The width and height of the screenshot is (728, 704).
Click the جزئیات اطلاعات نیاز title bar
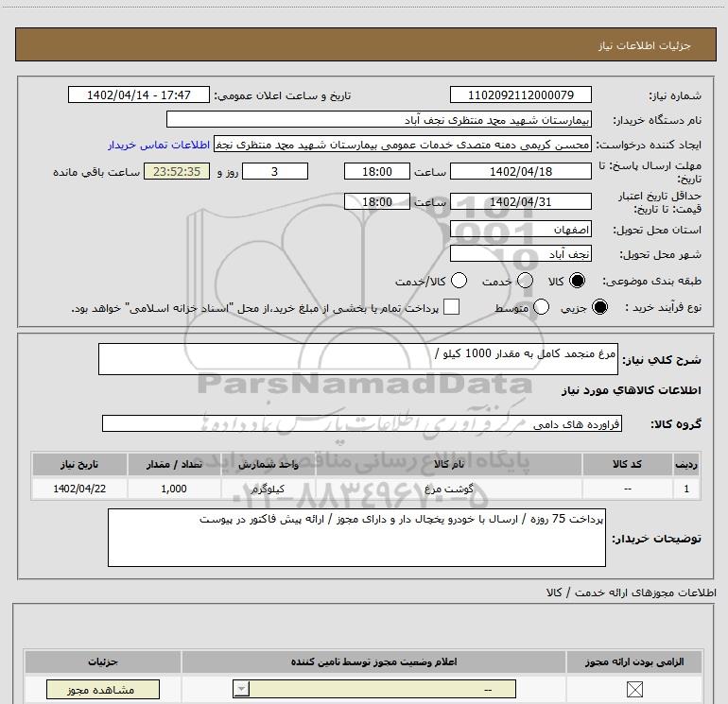(x=365, y=44)
